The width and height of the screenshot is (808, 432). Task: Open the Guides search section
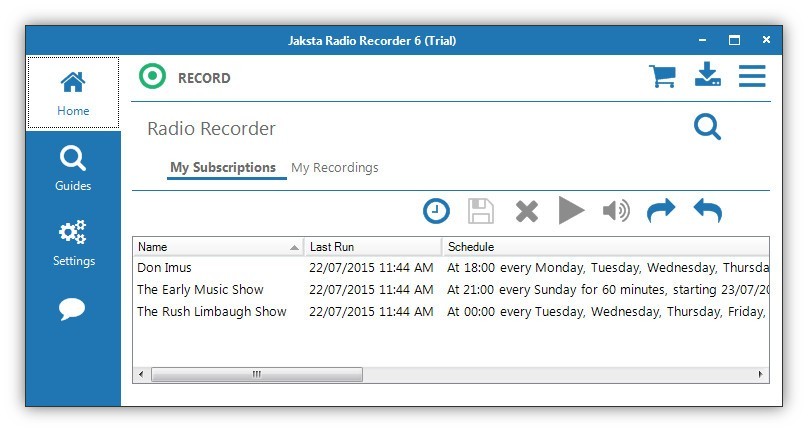[x=73, y=169]
